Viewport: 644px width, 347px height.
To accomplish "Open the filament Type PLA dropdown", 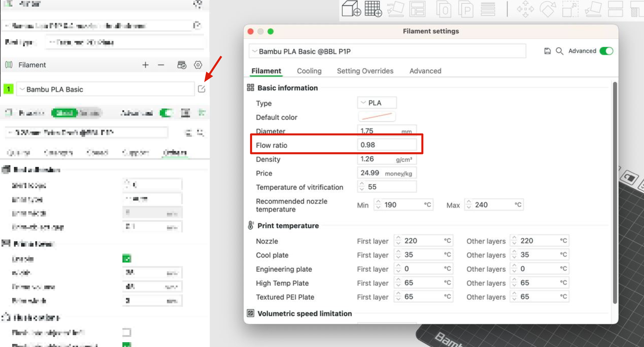I will tap(377, 103).
